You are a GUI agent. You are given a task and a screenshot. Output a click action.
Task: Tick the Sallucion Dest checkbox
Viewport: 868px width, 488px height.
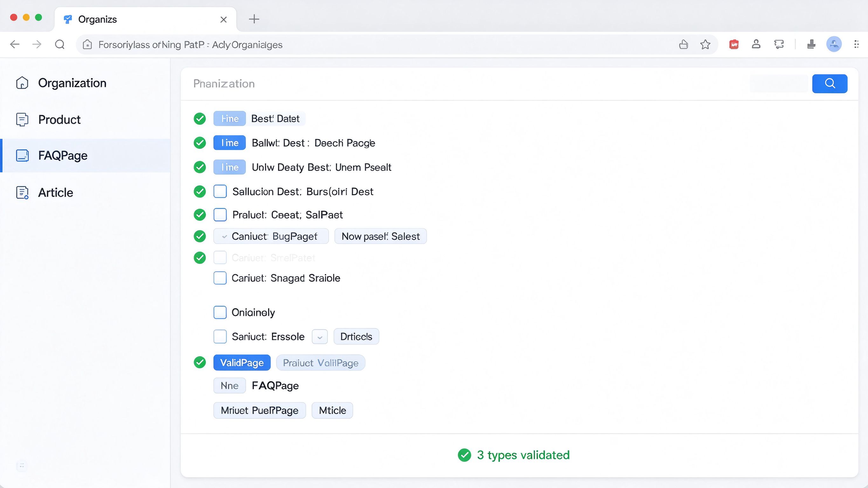click(x=220, y=191)
